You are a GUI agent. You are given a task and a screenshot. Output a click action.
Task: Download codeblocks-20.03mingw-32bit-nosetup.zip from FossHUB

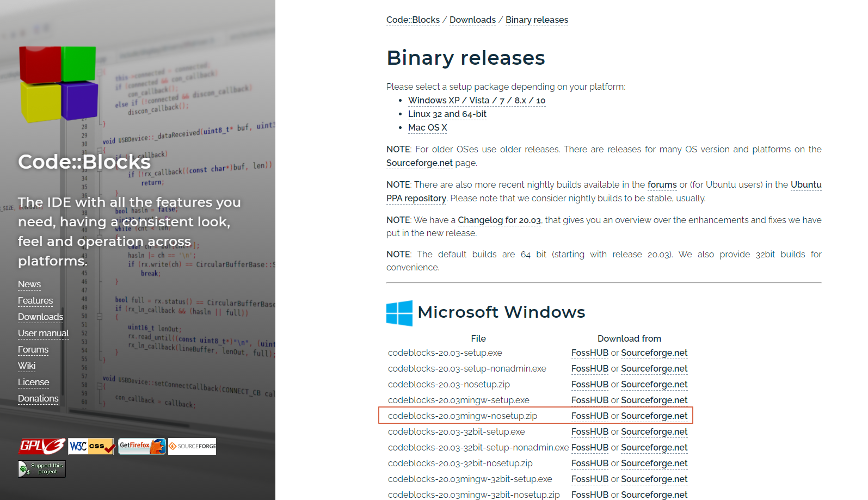[x=590, y=495]
